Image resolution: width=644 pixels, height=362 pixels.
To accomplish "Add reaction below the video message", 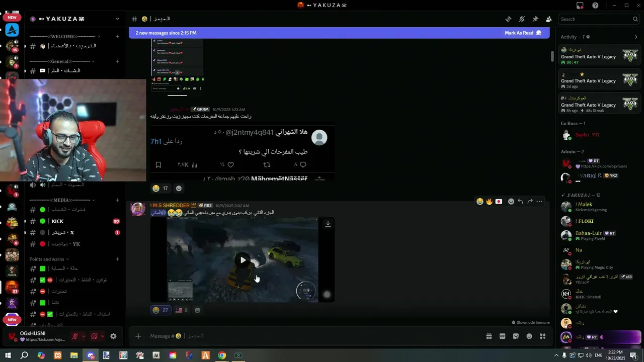I will [x=198, y=310].
